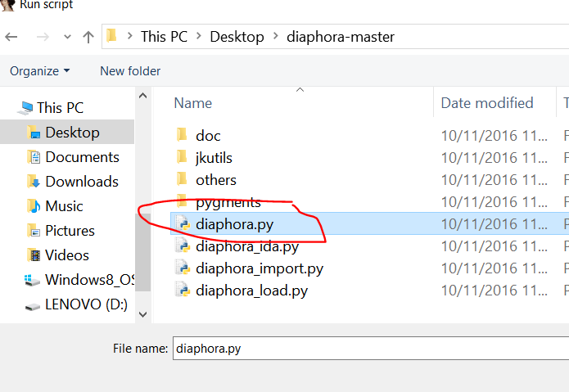Click into the File name input field

(x=368, y=349)
